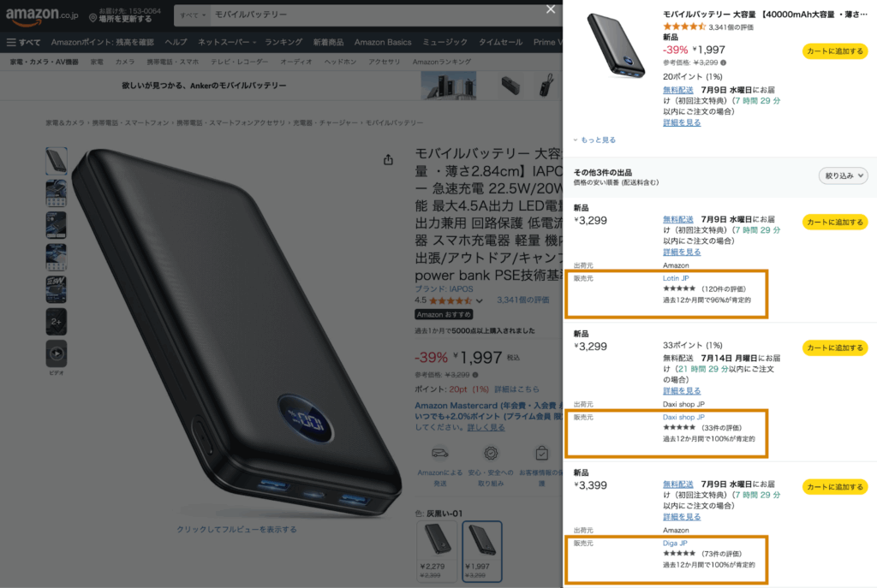877x588 pixels.
Task: Open the 2+ more images thumbnail
Action: coord(57,321)
